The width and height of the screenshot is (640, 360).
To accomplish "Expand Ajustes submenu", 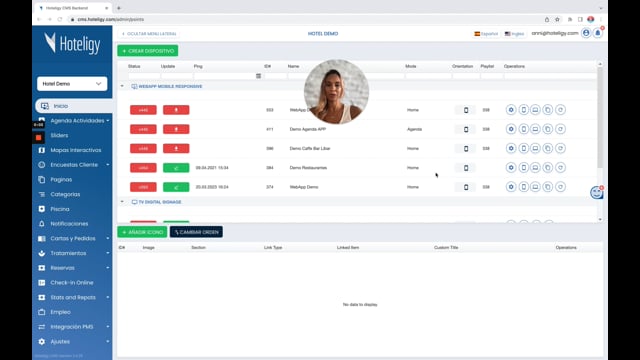I will 108,342.
